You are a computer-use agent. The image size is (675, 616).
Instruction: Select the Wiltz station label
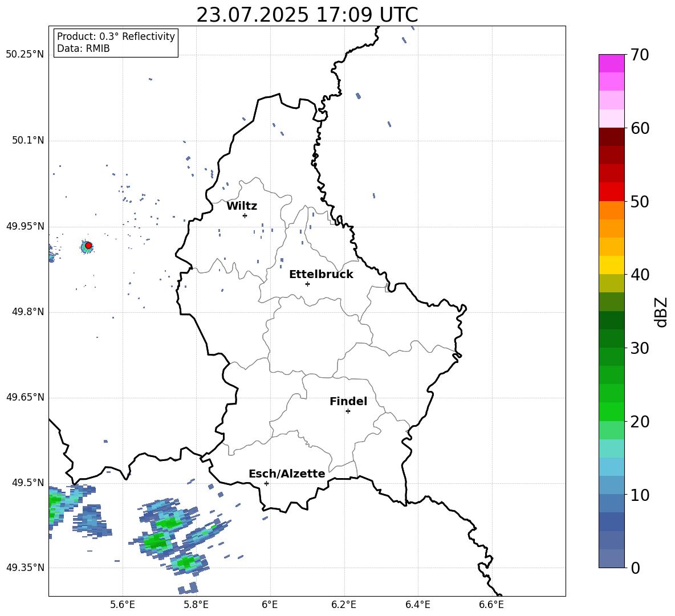click(x=242, y=206)
